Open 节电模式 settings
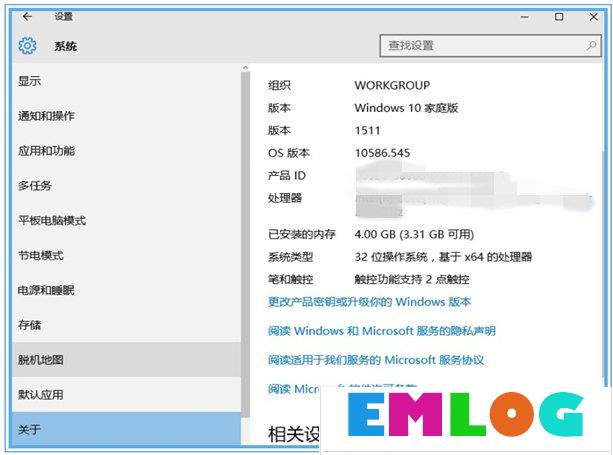 (126, 256)
